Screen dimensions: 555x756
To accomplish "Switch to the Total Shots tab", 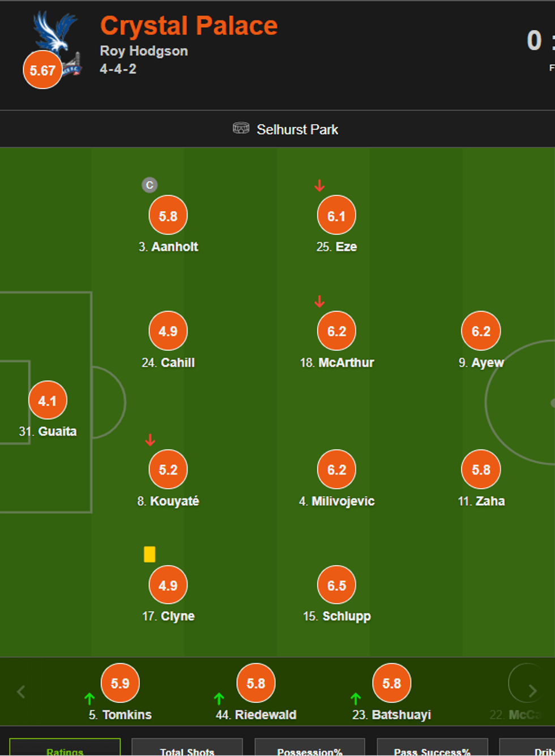I will (x=187, y=749).
